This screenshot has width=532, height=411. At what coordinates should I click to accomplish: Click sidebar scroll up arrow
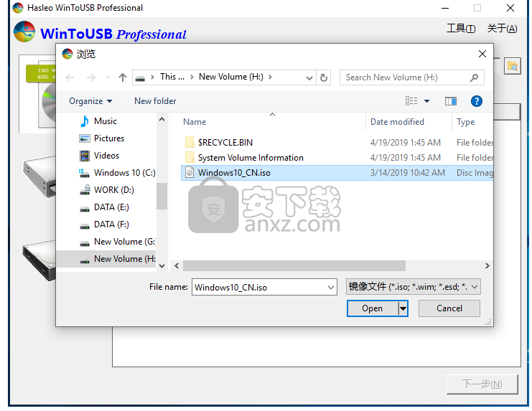click(x=162, y=119)
